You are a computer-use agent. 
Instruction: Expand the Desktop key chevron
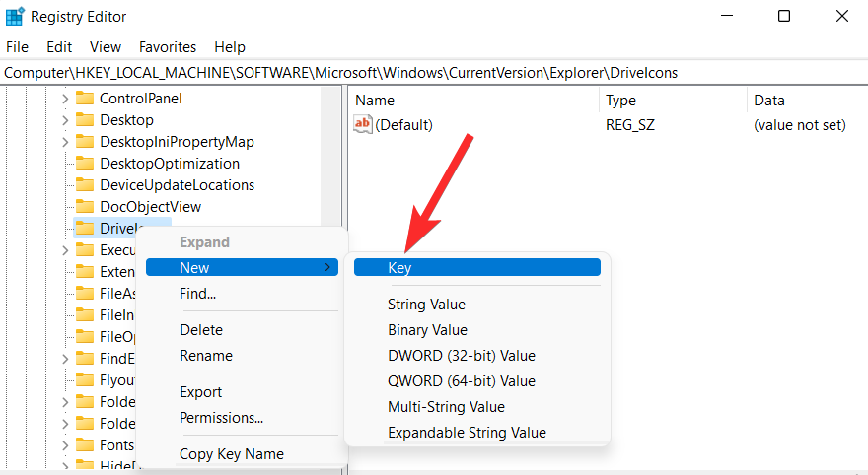click(x=65, y=120)
